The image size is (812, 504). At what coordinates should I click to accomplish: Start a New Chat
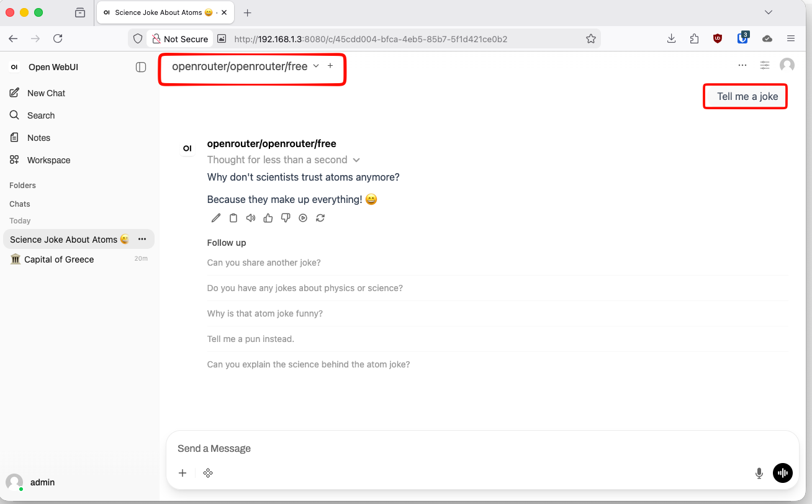click(x=78, y=93)
